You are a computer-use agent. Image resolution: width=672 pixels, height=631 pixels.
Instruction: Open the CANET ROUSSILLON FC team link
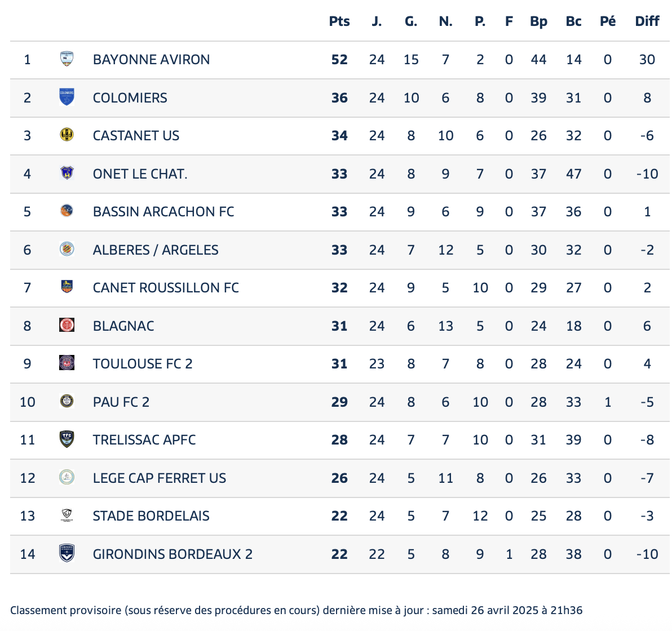(x=166, y=288)
